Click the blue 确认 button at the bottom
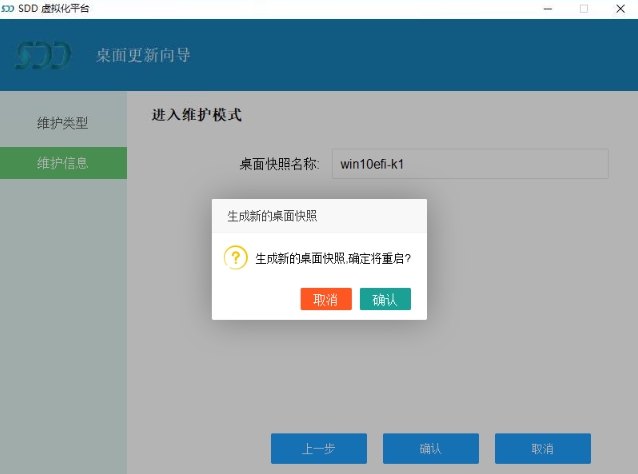 click(x=430, y=448)
